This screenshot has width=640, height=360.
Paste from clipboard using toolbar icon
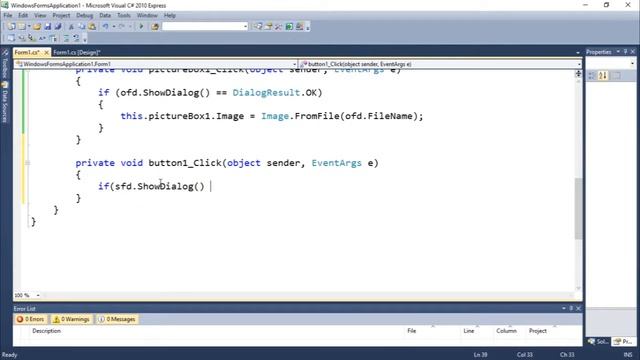tap(92, 27)
